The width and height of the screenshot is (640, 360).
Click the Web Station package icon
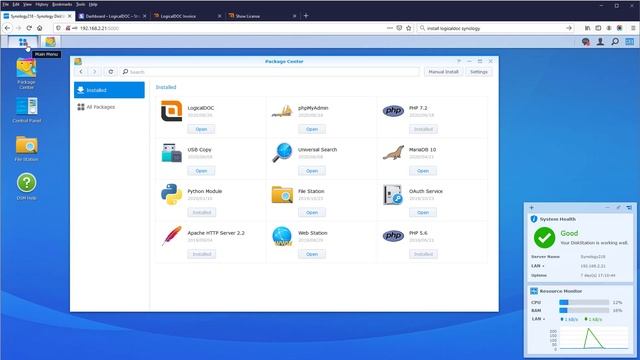(x=282, y=236)
